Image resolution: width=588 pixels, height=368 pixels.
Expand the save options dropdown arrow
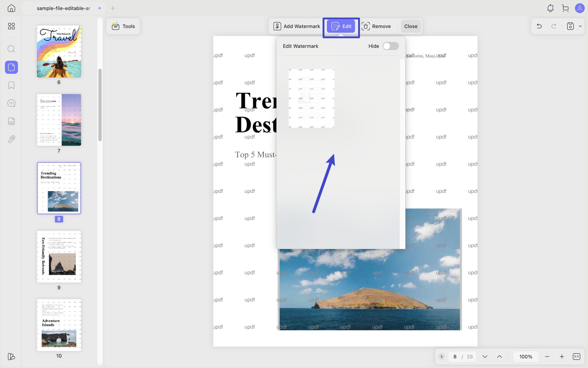coord(580,26)
